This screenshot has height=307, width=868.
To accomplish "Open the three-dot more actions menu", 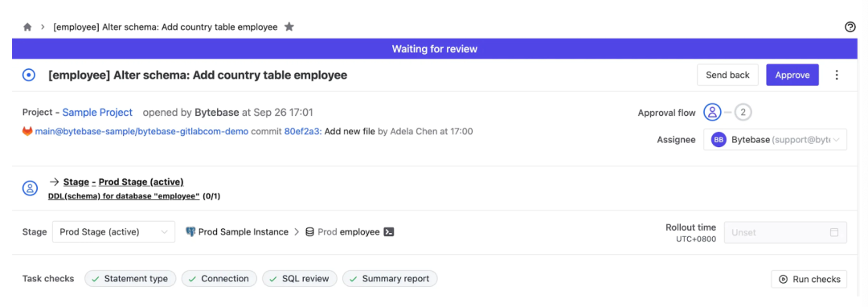I will point(837,76).
